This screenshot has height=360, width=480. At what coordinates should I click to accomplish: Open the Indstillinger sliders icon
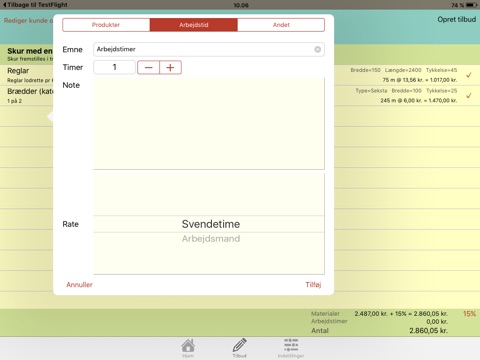[x=291, y=348]
